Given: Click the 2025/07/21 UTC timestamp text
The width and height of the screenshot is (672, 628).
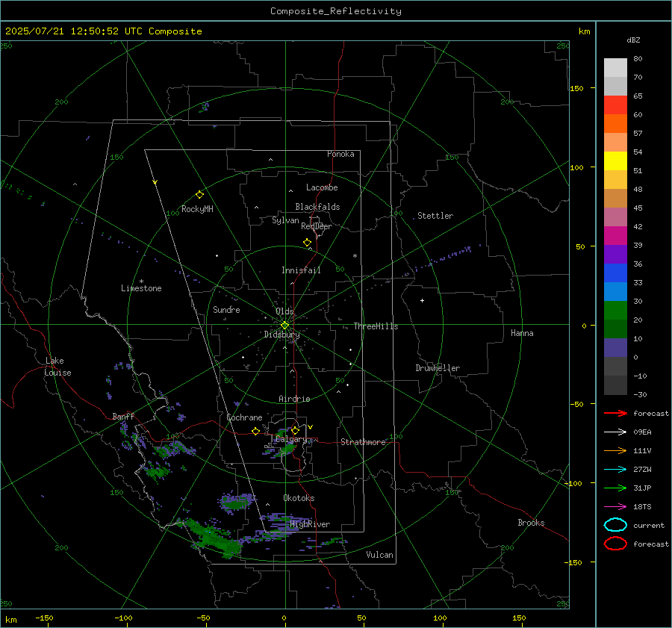Looking at the screenshot, I should click(104, 31).
